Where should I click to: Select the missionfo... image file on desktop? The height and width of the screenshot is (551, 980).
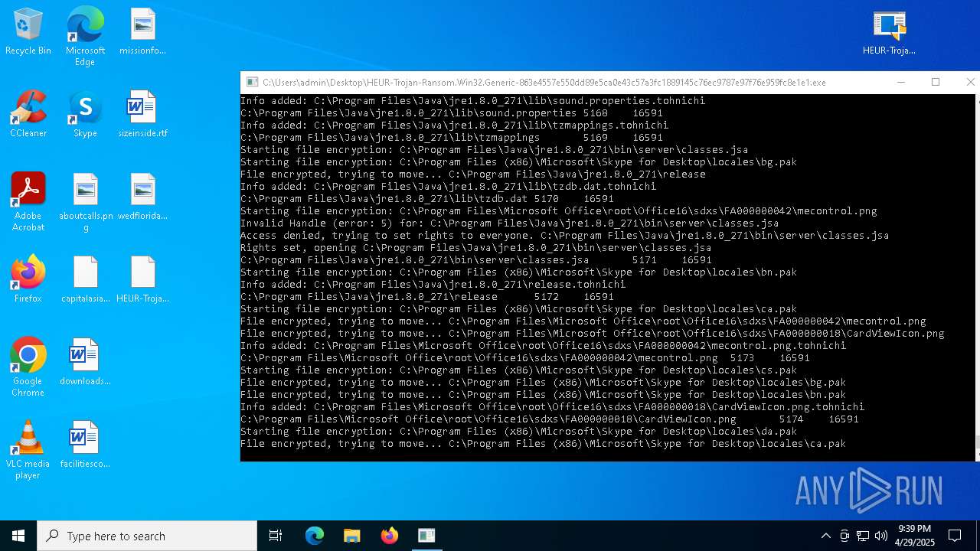pos(142,32)
